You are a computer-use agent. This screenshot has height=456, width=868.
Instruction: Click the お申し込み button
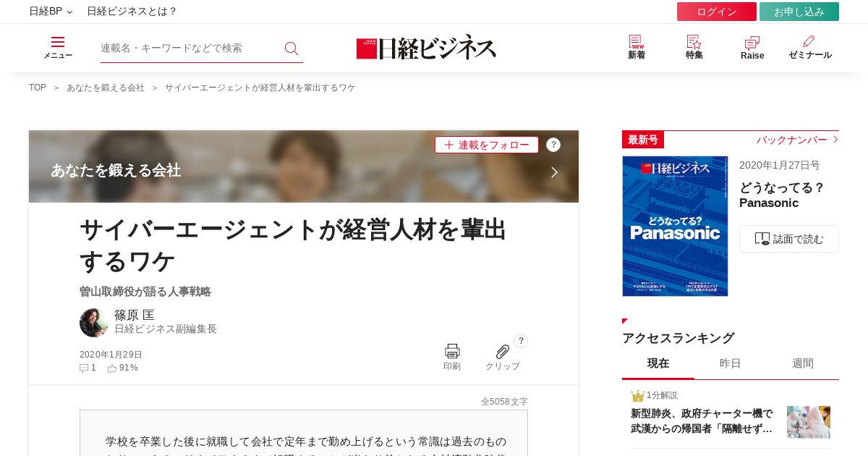point(799,12)
